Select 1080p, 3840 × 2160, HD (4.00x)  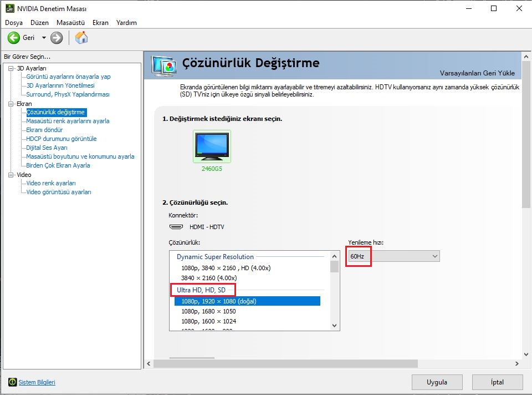226,268
